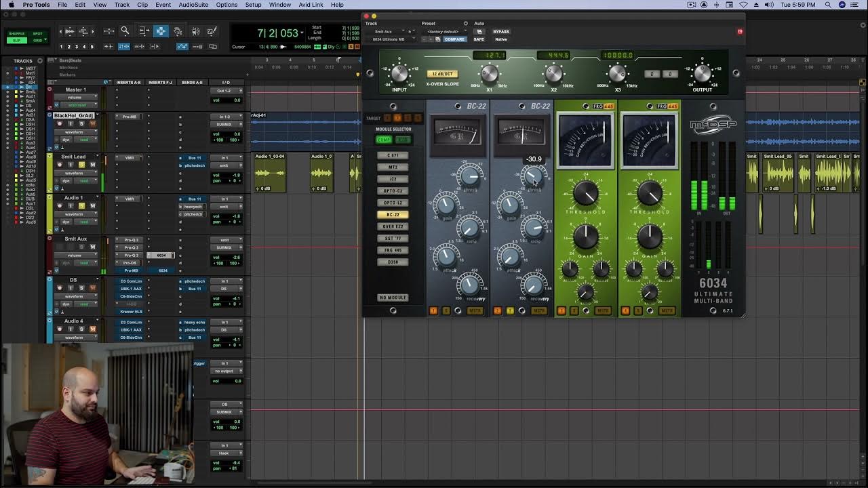Toggle plugin BYPASS

501,31
